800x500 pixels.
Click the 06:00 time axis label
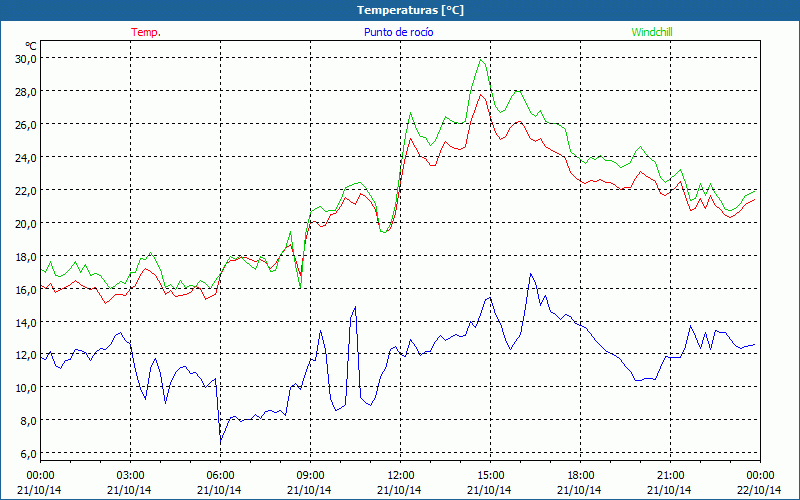[220, 475]
